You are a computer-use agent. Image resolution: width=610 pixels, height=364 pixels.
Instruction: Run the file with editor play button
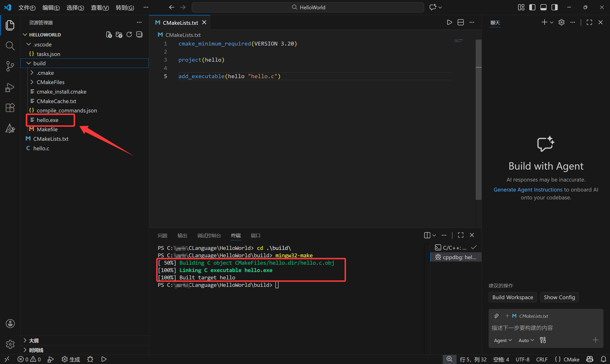click(x=449, y=23)
